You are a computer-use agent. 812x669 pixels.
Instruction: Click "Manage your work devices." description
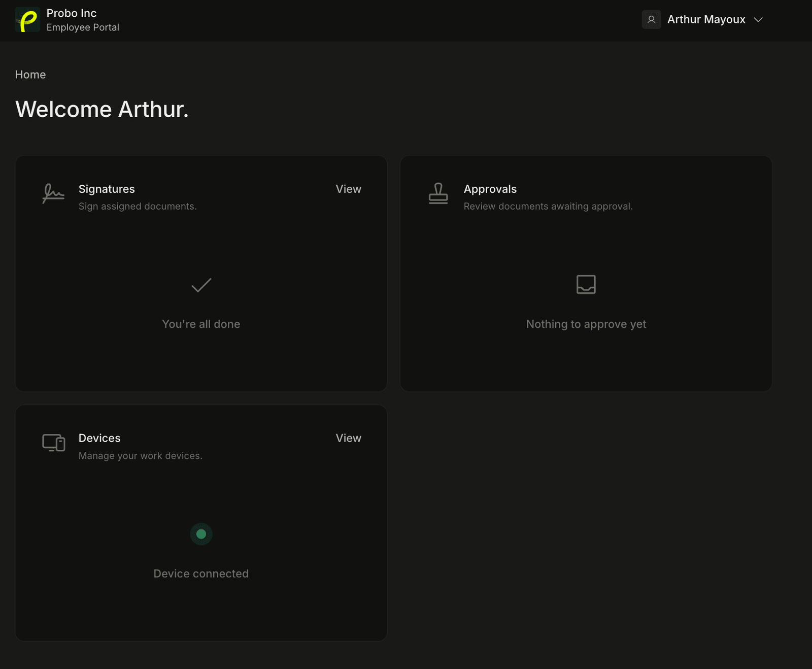141,456
